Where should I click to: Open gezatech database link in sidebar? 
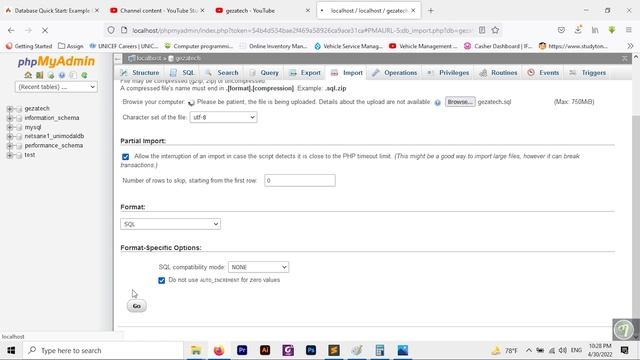[x=37, y=109]
